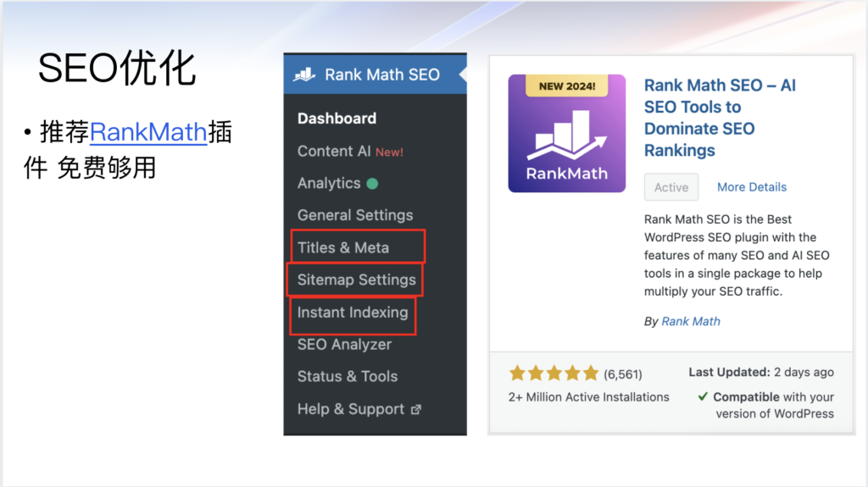
Task: Click the Rank Math SEO logo icon in sidebar header
Action: (x=304, y=75)
